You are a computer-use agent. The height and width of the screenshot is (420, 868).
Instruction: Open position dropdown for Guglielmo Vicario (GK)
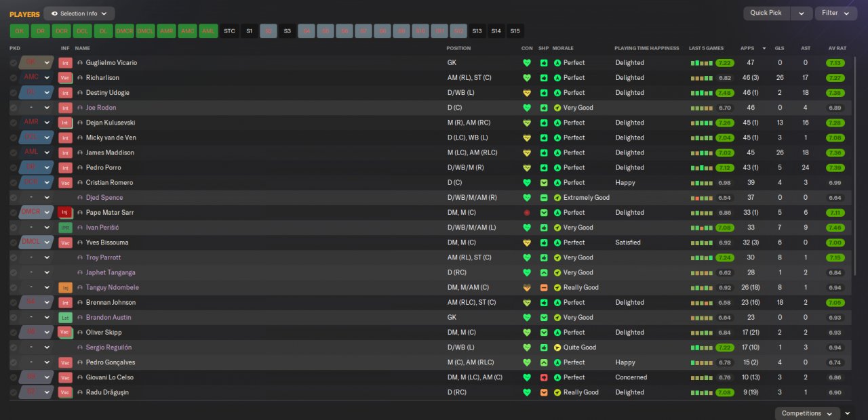coord(47,63)
